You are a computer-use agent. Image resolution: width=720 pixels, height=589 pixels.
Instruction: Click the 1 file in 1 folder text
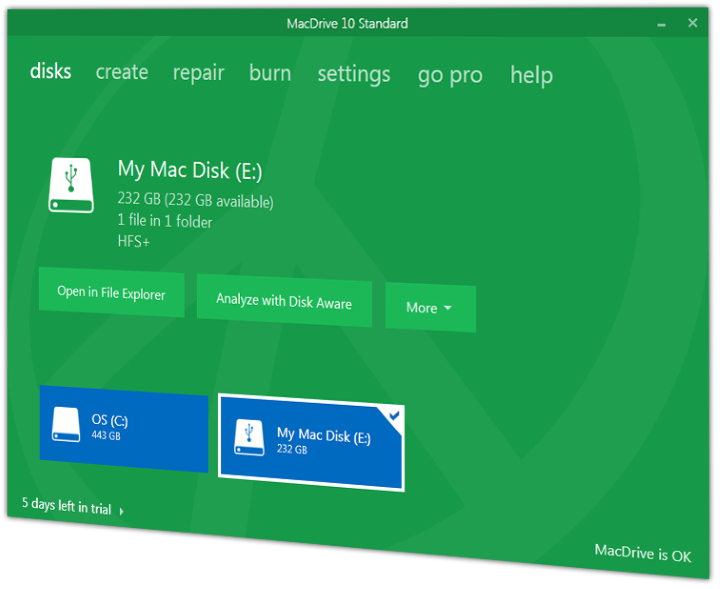pyautogui.click(x=165, y=221)
